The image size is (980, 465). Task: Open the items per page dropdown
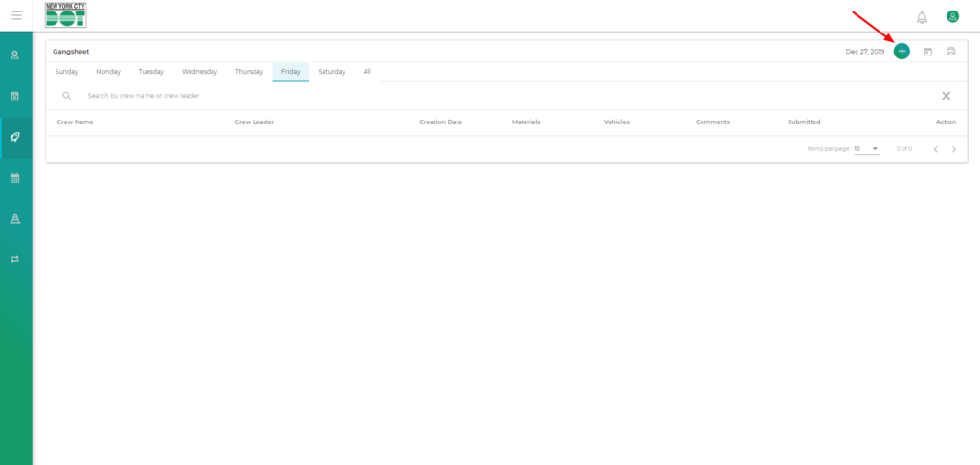(x=866, y=149)
